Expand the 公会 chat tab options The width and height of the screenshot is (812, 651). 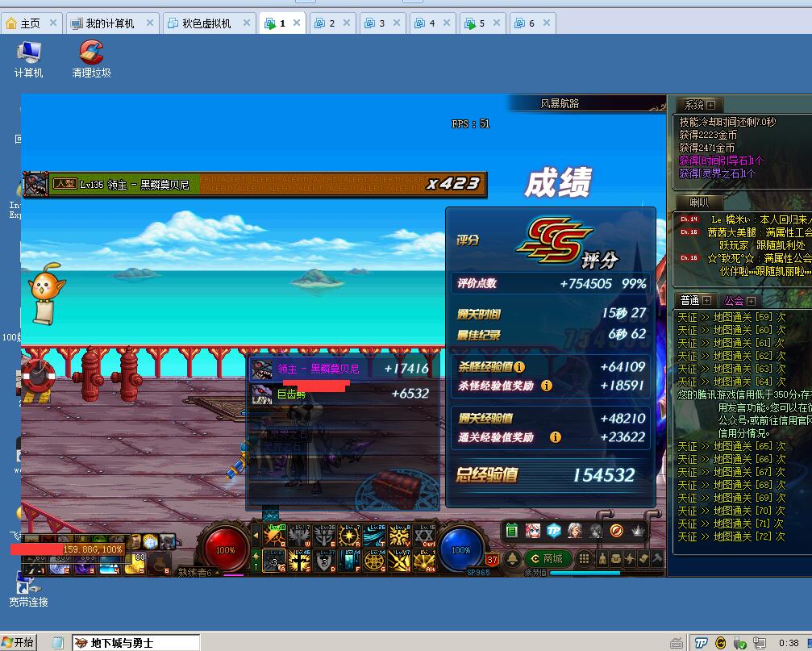point(751,301)
